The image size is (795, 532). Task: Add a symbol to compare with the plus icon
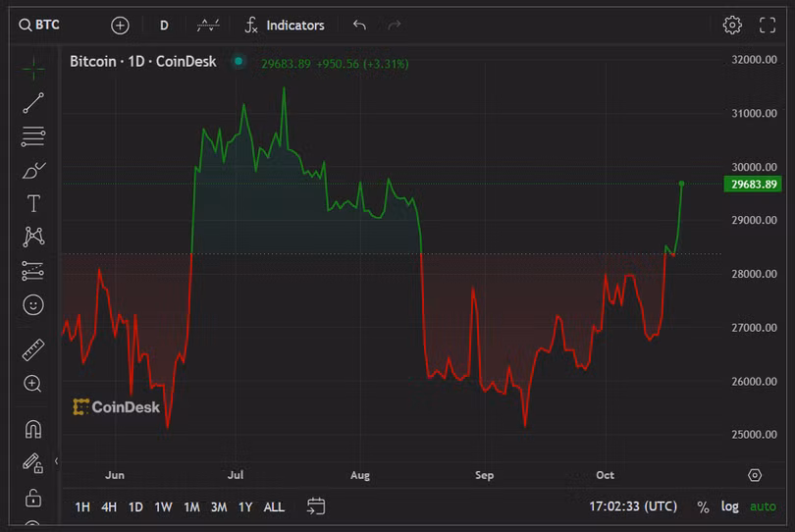click(120, 26)
